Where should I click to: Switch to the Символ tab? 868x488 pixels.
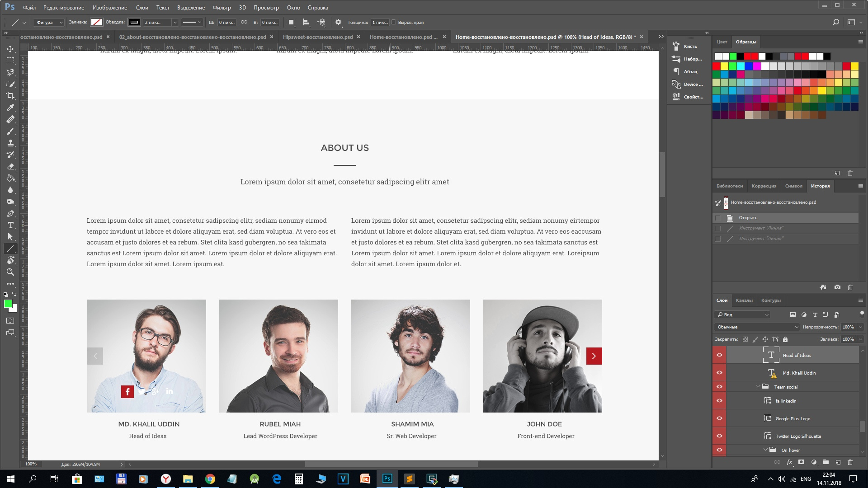793,186
